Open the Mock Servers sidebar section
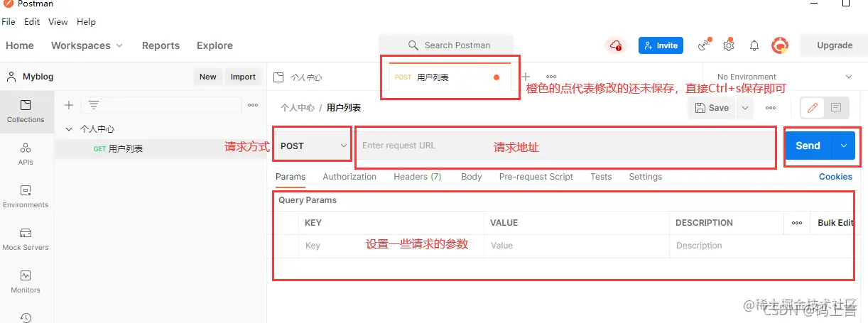 (26, 239)
